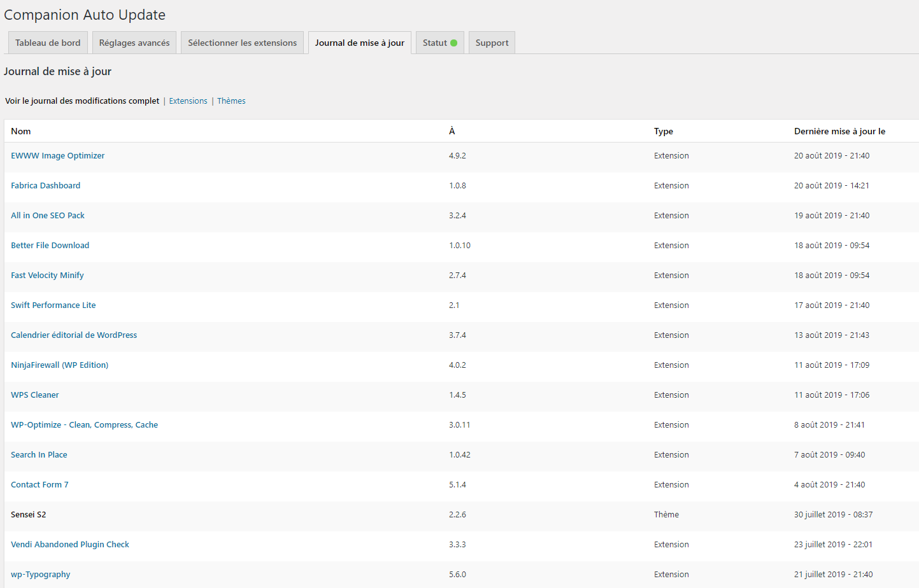The width and height of the screenshot is (919, 588).
Task: Open NinjaFirewall (WP Edition) link
Action: [59, 365]
